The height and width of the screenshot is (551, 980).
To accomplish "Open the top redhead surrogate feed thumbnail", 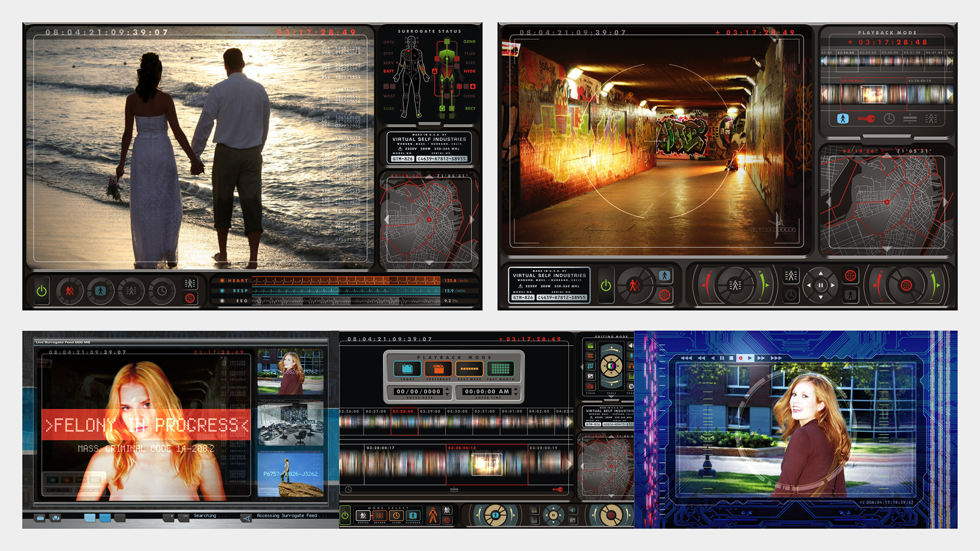I will tap(290, 371).
